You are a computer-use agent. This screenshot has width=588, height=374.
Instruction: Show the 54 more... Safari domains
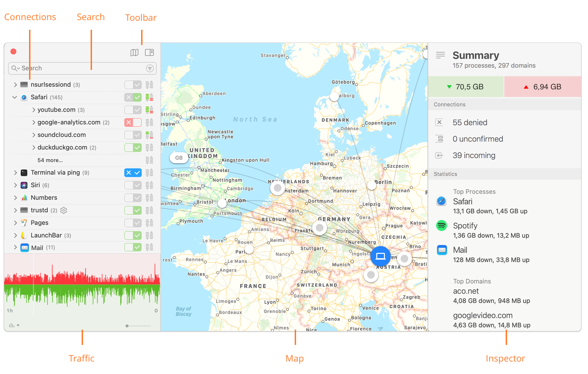[x=50, y=160]
